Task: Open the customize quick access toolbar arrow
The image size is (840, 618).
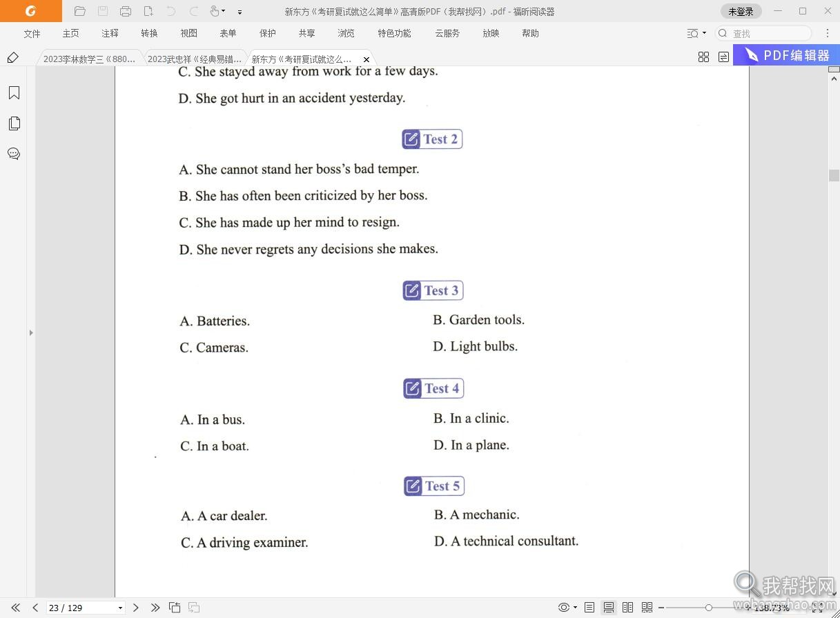Action: (x=240, y=12)
